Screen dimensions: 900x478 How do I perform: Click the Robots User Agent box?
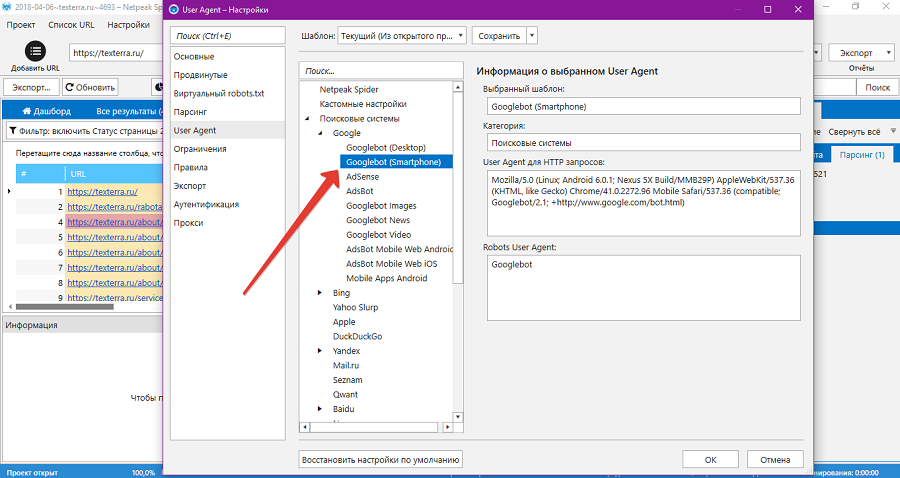coord(643,287)
